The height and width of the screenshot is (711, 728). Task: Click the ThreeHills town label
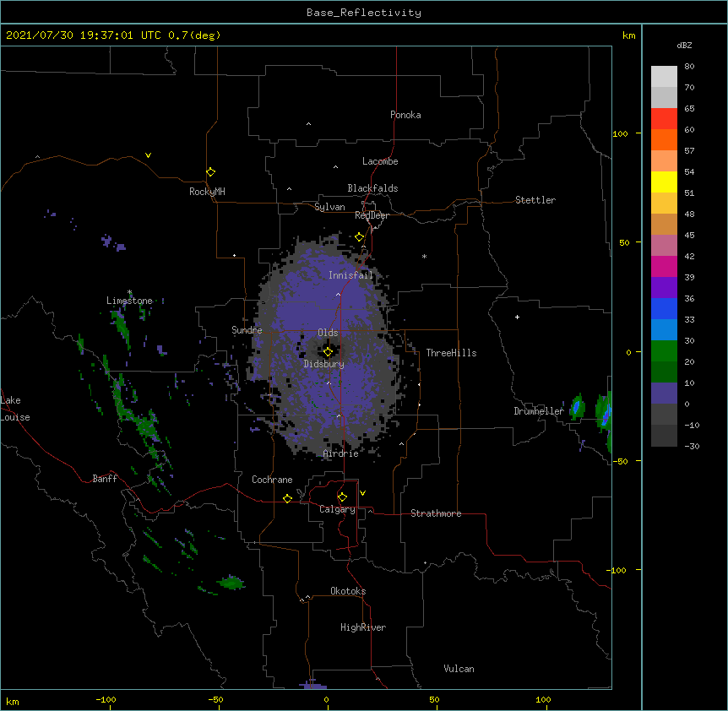coord(451,353)
